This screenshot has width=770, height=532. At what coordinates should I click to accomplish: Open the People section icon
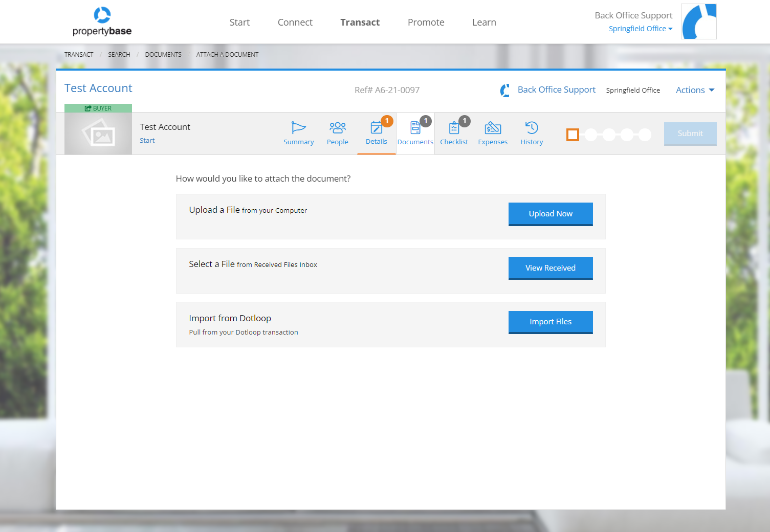click(337, 128)
